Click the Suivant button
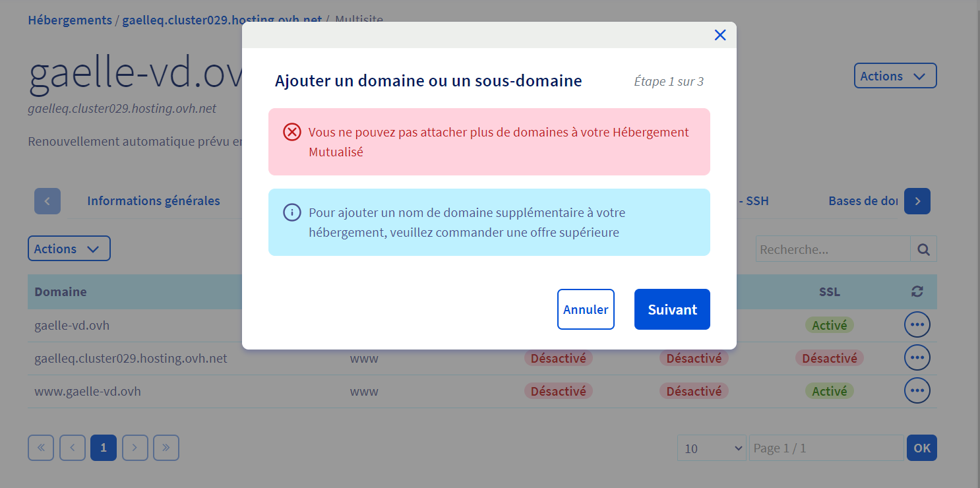The image size is (980, 488). click(x=671, y=309)
